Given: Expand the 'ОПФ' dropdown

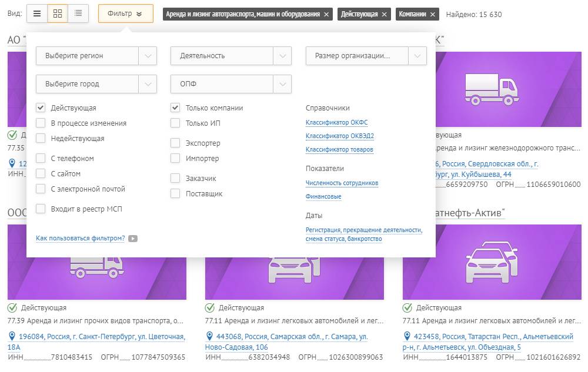Looking at the screenshot, I should pyautogui.click(x=230, y=84).
